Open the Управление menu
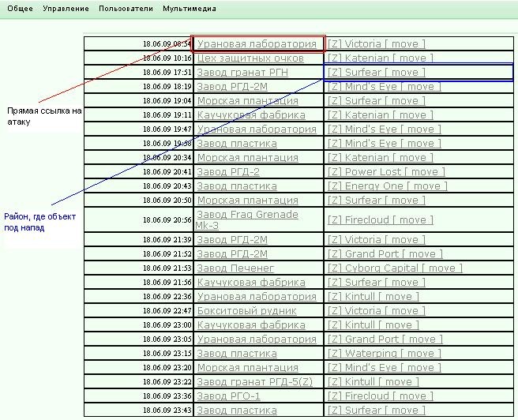The height and width of the screenshot is (420, 518). click(66, 9)
